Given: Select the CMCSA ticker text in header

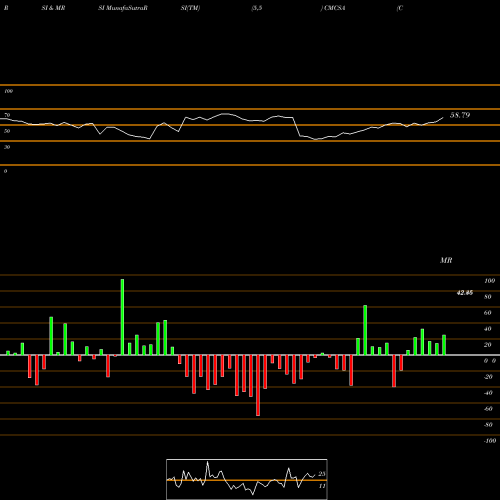Looking at the screenshot, I should 335,8.
